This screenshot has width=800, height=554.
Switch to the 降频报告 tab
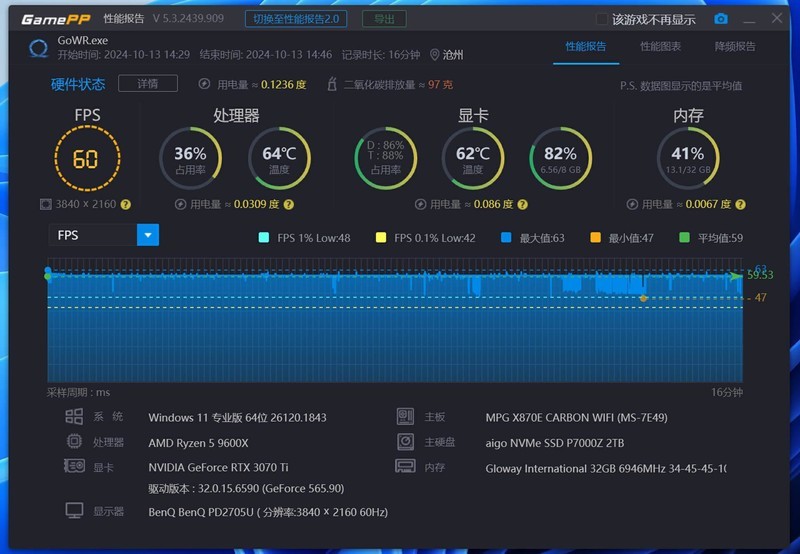click(735, 47)
